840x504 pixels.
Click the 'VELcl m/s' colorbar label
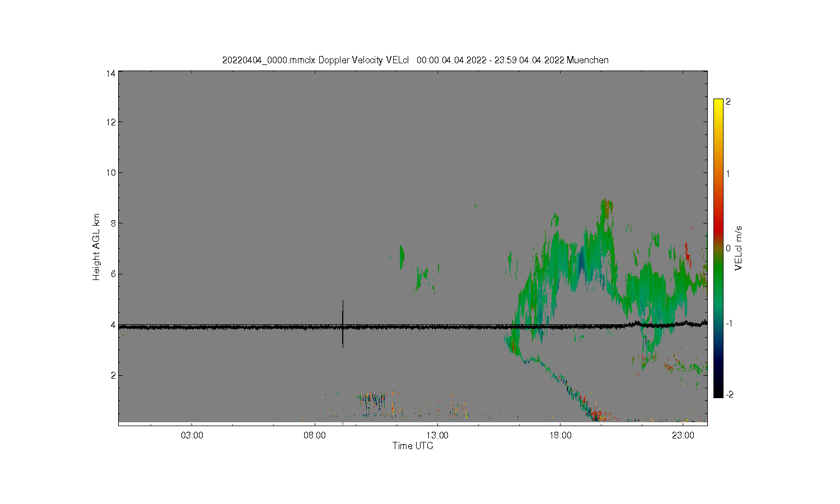(x=738, y=248)
